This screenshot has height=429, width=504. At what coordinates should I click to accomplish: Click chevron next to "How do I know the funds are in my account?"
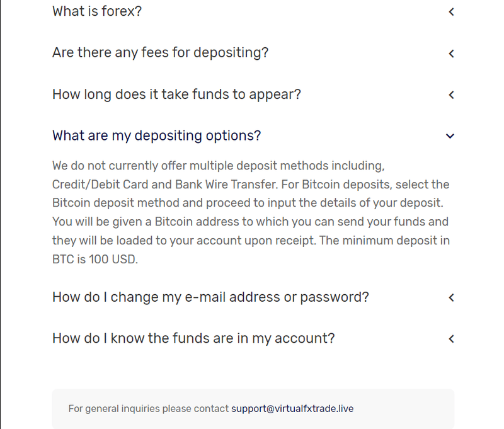click(451, 339)
